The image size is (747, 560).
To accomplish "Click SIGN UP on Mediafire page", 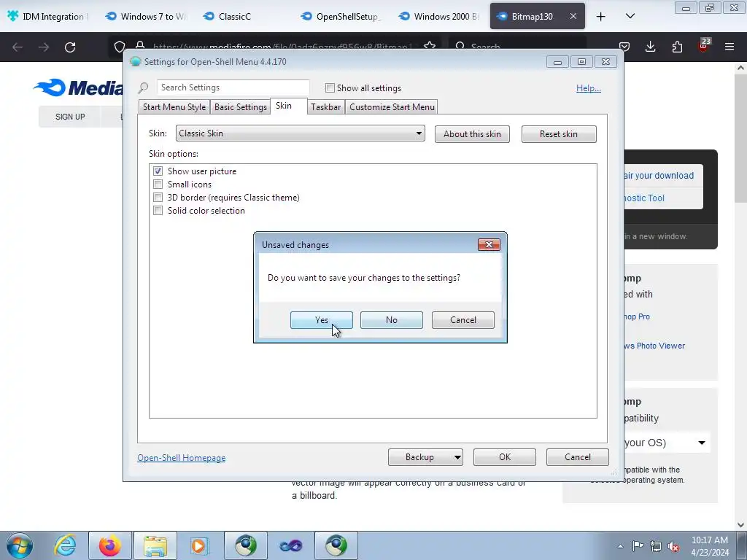I will pyautogui.click(x=70, y=117).
